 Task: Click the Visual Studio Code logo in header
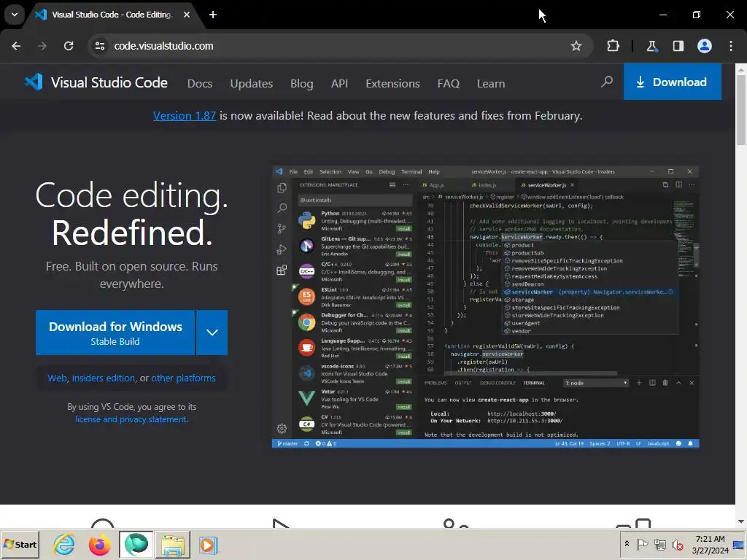[96, 82]
